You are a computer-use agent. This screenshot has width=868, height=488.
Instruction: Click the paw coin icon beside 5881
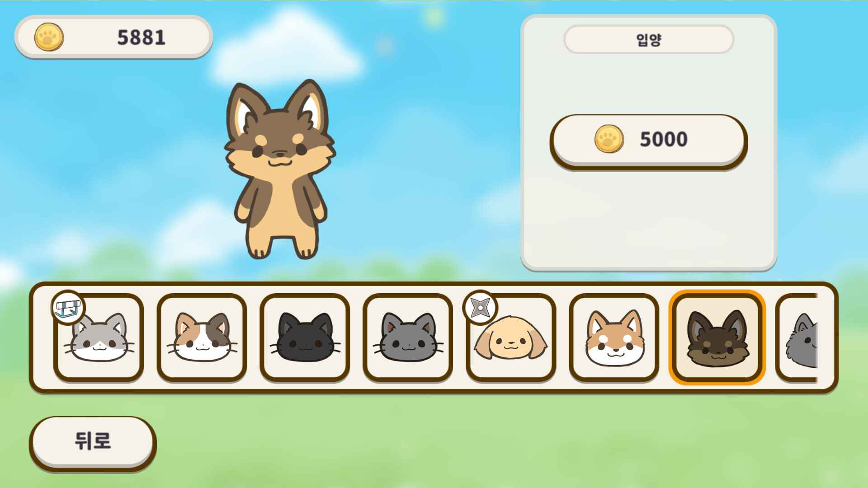(49, 37)
